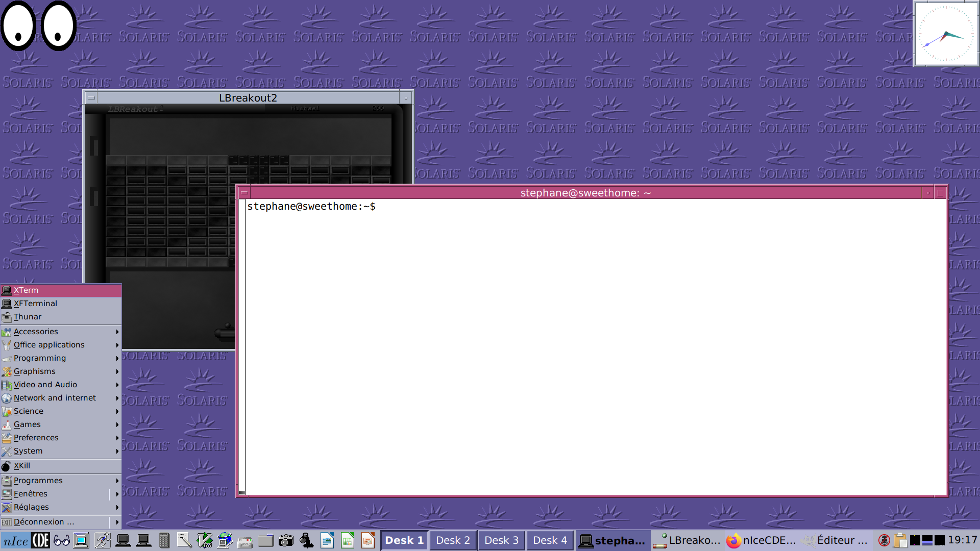
Task: Switch to Desk 2 workspace
Action: point(453,540)
